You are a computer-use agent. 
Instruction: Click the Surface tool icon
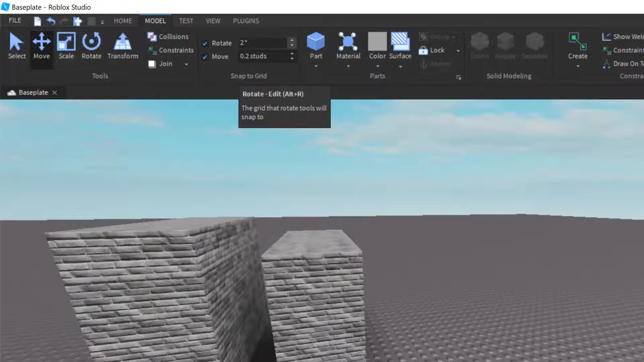coord(400,41)
